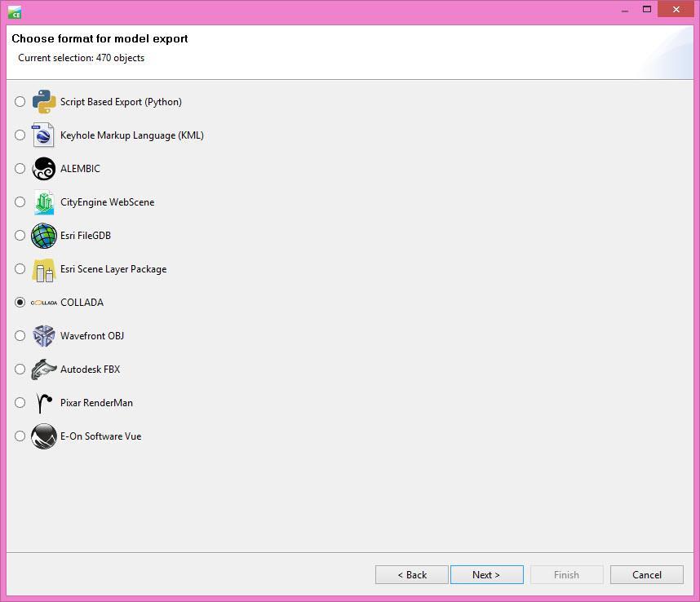700x602 pixels.
Task: Select E-On Software Vue radio button
Action: pyautogui.click(x=20, y=436)
